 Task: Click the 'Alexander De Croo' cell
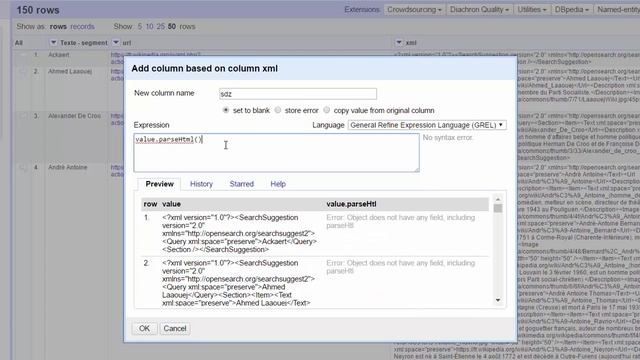(x=74, y=116)
